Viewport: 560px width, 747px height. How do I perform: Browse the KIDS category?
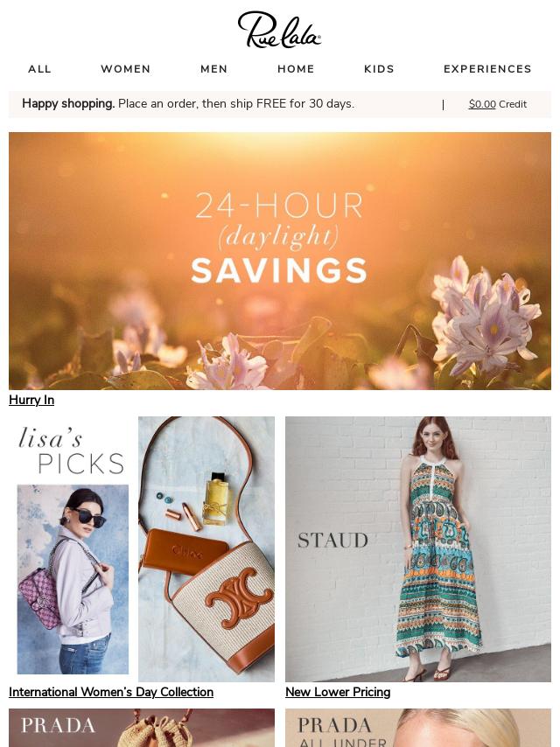[380, 69]
